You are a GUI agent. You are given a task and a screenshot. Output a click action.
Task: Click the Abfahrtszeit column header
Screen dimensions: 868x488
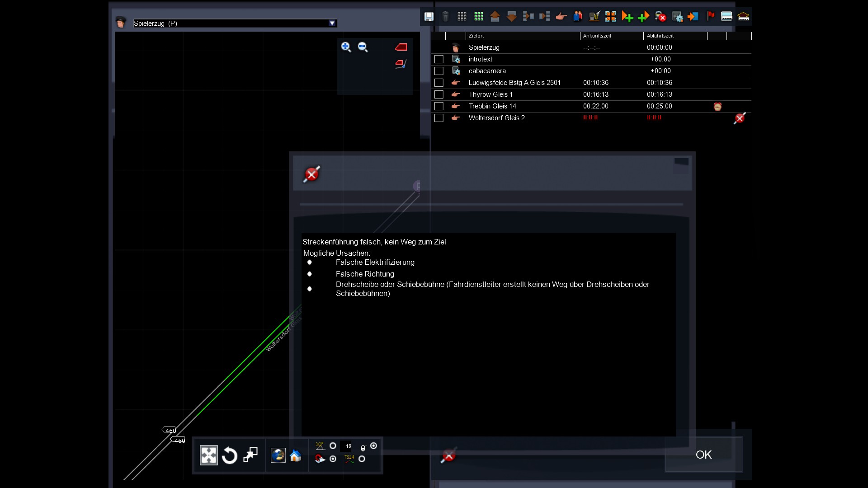(x=660, y=36)
